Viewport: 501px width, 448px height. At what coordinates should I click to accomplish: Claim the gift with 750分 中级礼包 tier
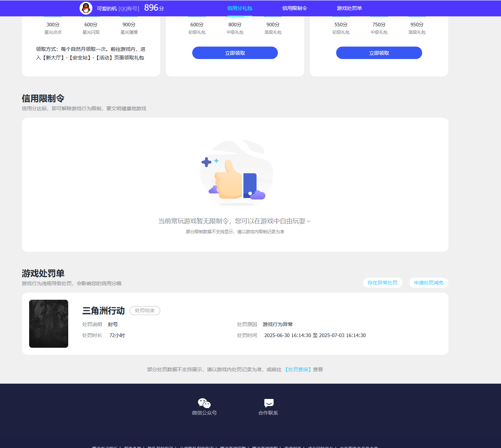click(379, 53)
